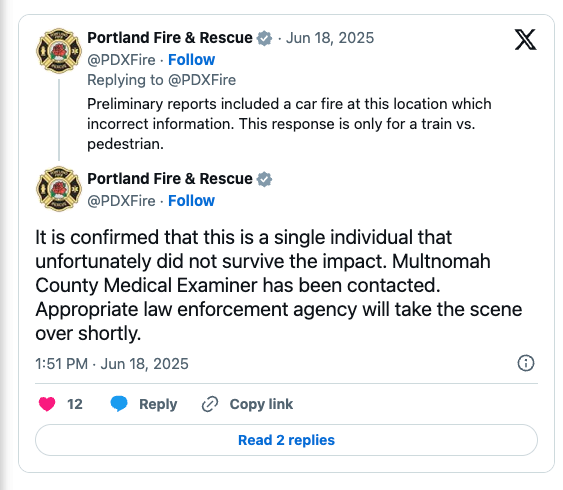The height and width of the screenshot is (490, 563).
Task: Click the heart like icon
Action: click(47, 404)
